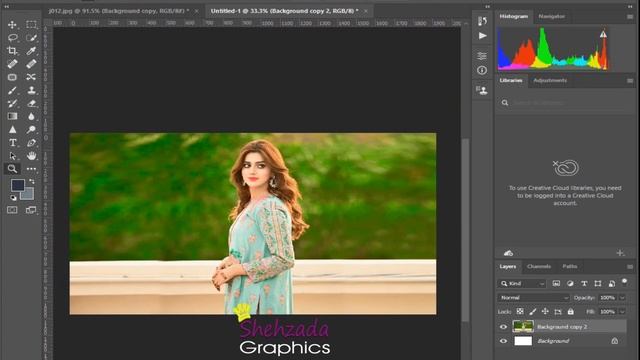Select the Gradient tool
Image resolution: width=640 pixels, height=360 pixels.
pos(12,116)
